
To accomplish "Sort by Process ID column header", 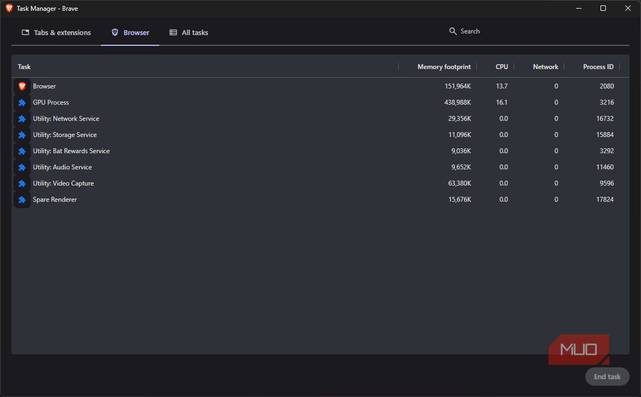I will (x=598, y=67).
